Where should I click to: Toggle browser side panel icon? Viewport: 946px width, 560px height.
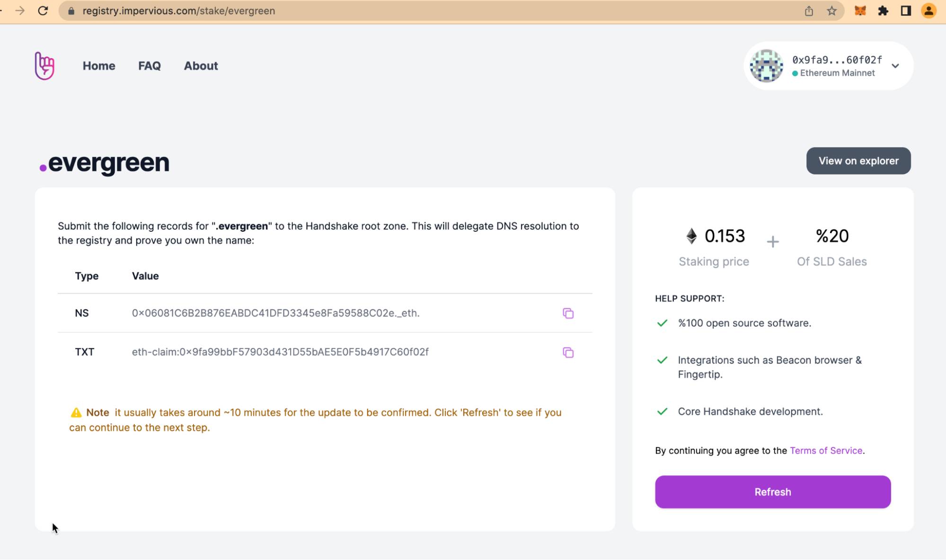[x=905, y=11]
